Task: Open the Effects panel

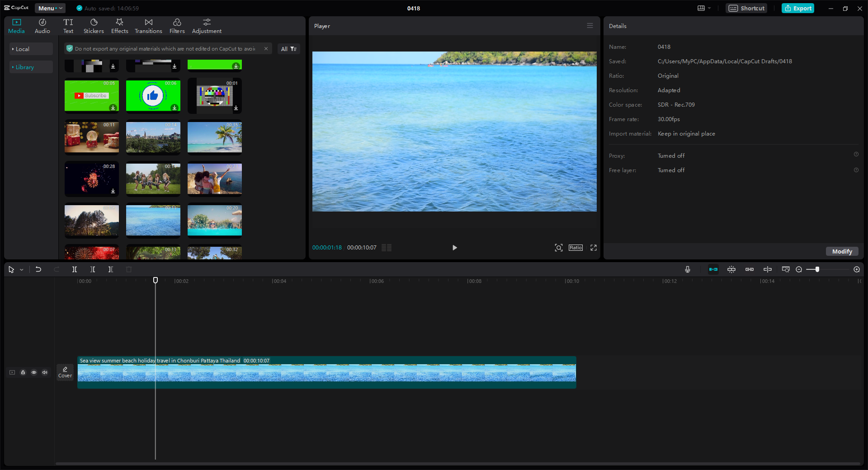Action: (119, 26)
